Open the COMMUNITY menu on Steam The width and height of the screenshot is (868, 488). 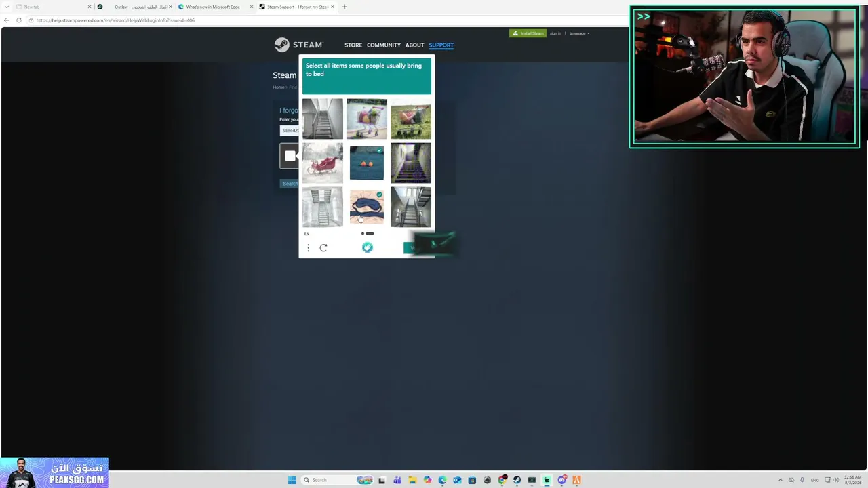click(x=384, y=45)
